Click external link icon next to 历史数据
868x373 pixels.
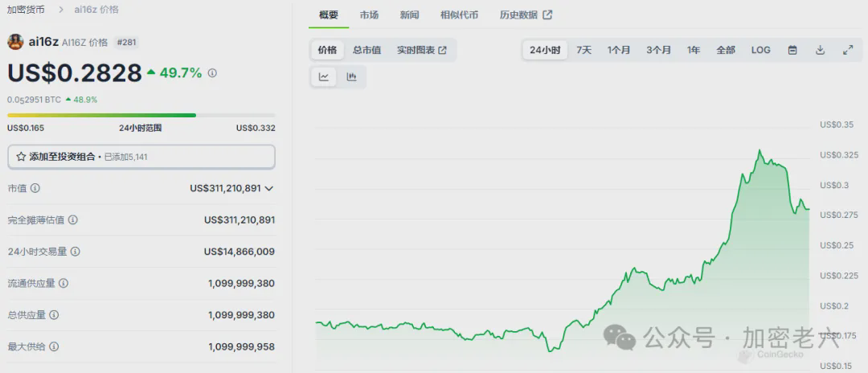(x=547, y=15)
